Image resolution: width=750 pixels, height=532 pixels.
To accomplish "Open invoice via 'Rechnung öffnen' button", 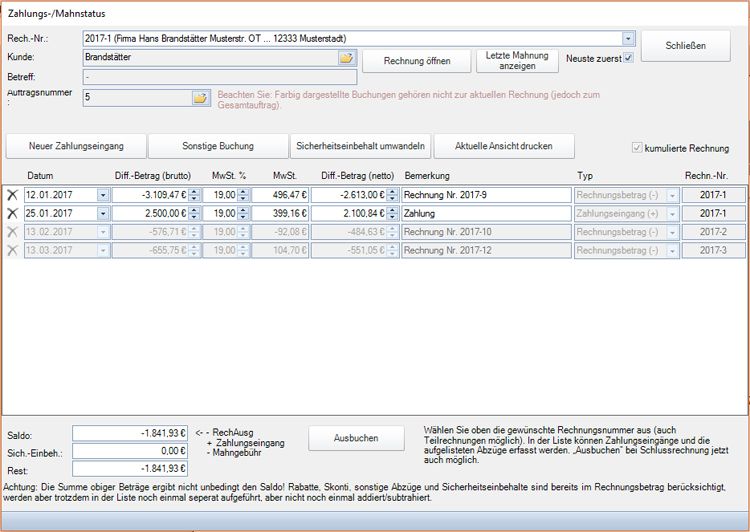I will (414, 61).
